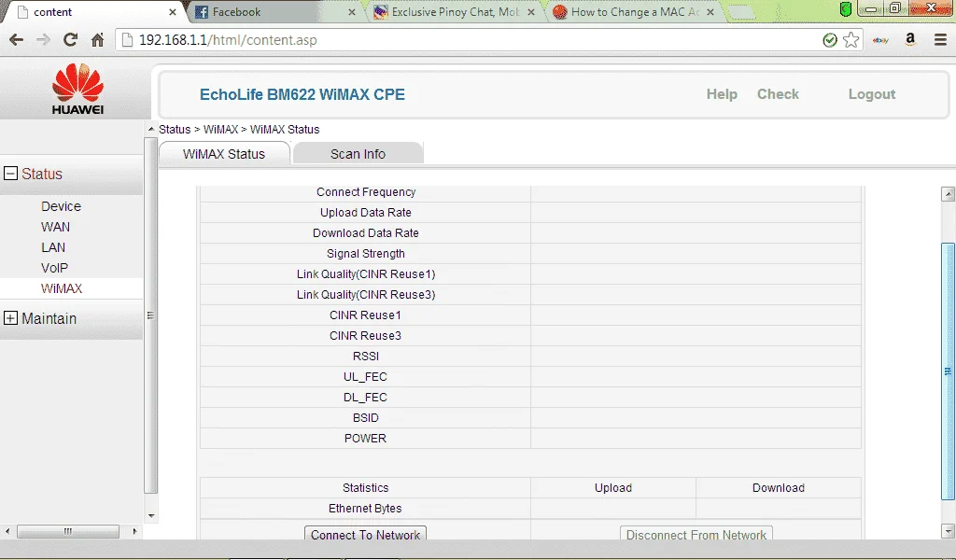Click the green checkmark security extension icon

coord(830,40)
